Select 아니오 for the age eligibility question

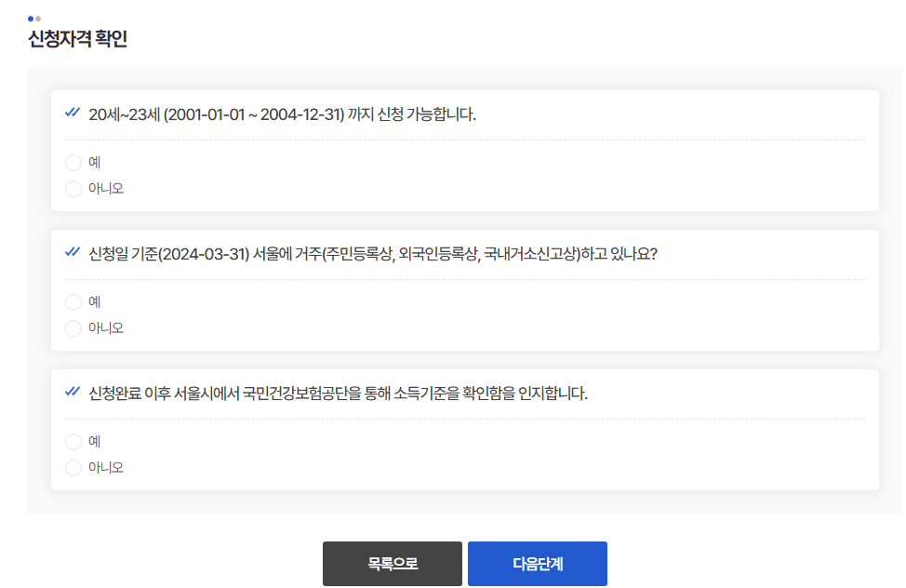(73, 188)
